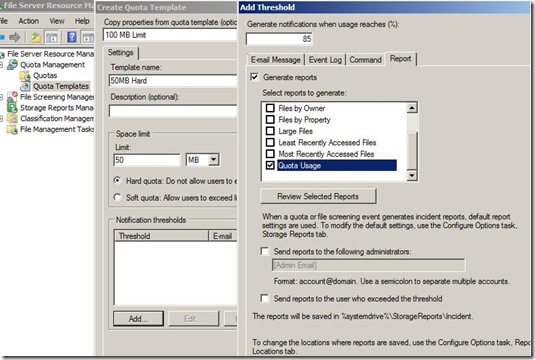Viewport: 535px width, 360px height.
Task: Click the Review Selected Reports button
Action: (318, 196)
